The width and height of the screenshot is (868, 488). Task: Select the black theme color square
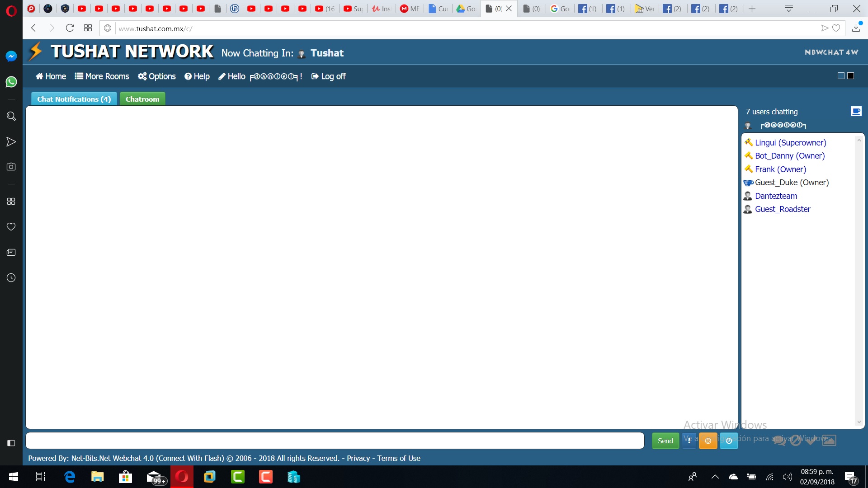coord(850,75)
